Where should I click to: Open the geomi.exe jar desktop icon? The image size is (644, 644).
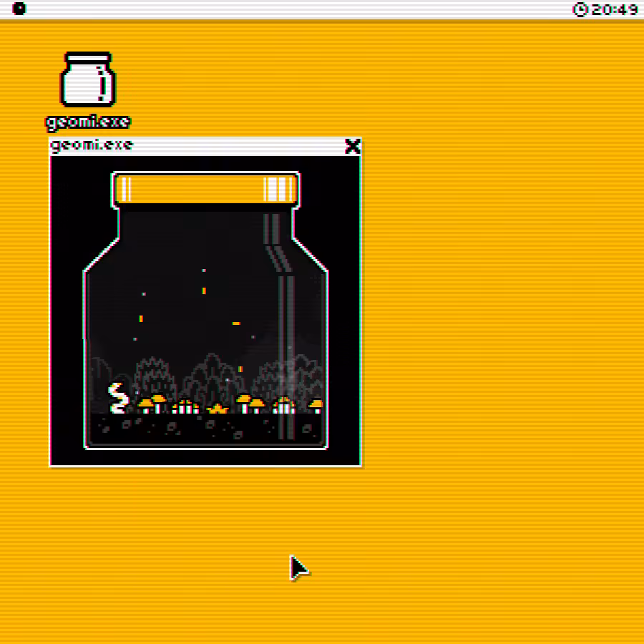pos(88,79)
